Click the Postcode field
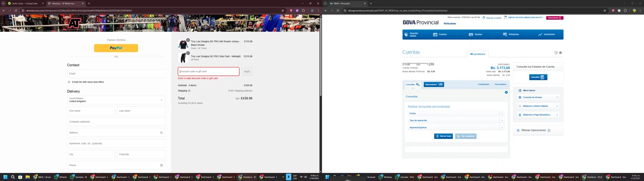Viewport: 644px width, 181px height. [x=141, y=154]
